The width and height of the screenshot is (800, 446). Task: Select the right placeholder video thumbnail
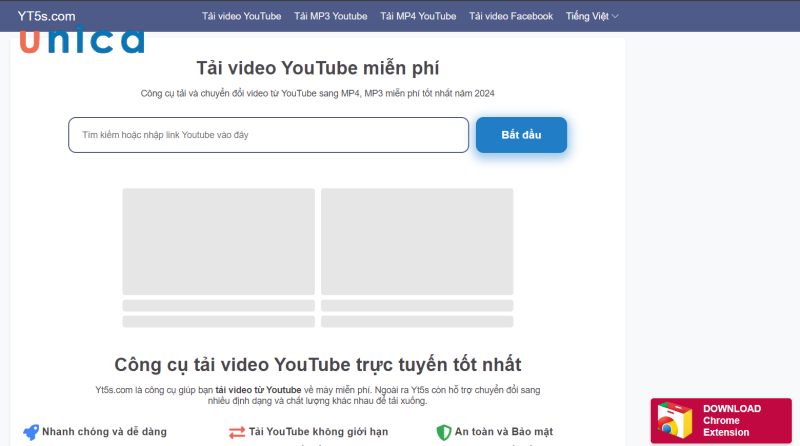[417, 241]
